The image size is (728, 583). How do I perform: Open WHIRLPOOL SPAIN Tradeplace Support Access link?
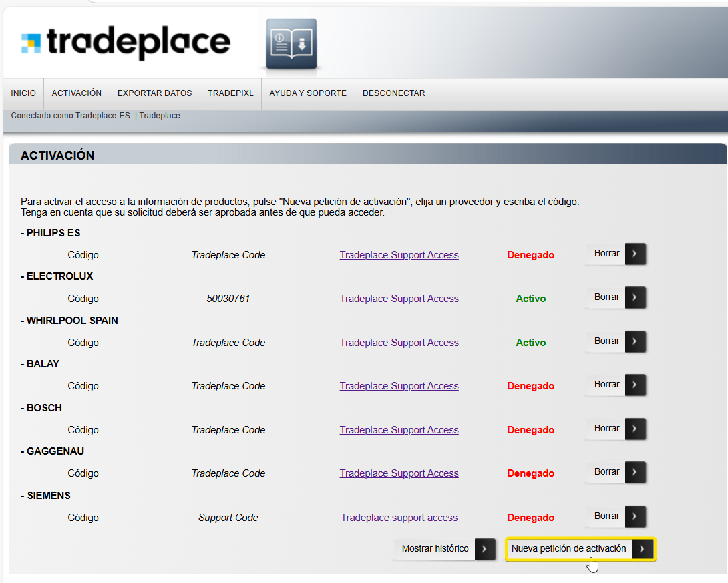click(x=399, y=343)
